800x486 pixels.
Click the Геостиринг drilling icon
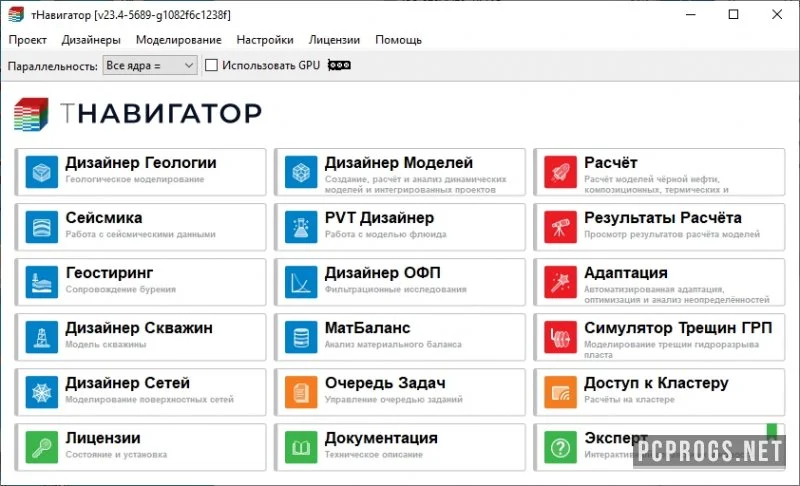coord(41,282)
